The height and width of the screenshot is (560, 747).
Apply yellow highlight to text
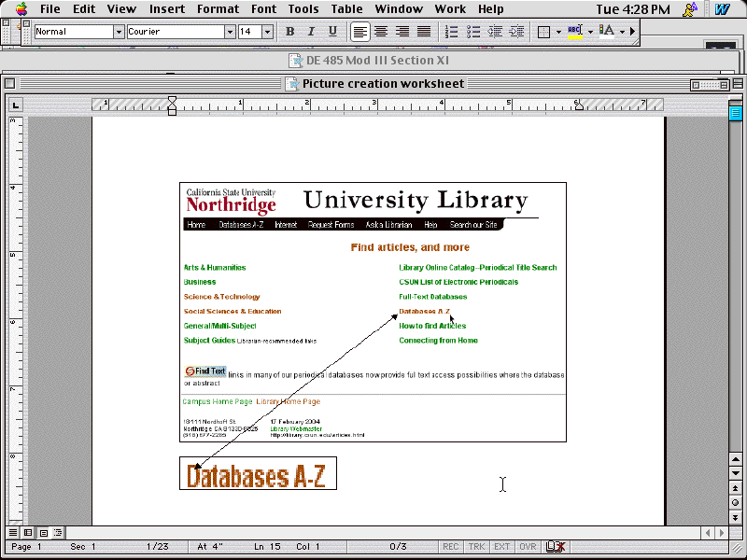(x=574, y=32)
